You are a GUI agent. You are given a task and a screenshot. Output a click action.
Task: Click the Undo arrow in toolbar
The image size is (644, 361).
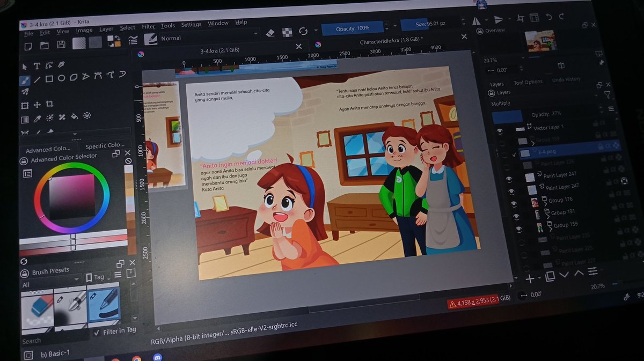(548, 17)
